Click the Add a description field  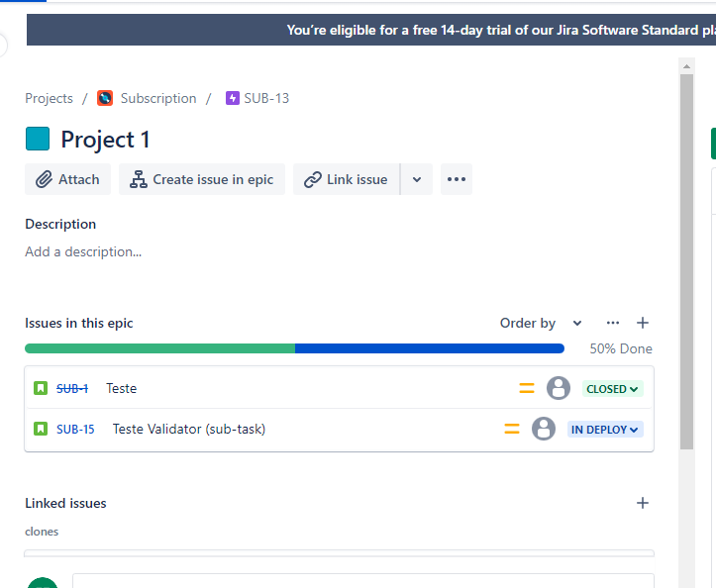pos(83,251)
